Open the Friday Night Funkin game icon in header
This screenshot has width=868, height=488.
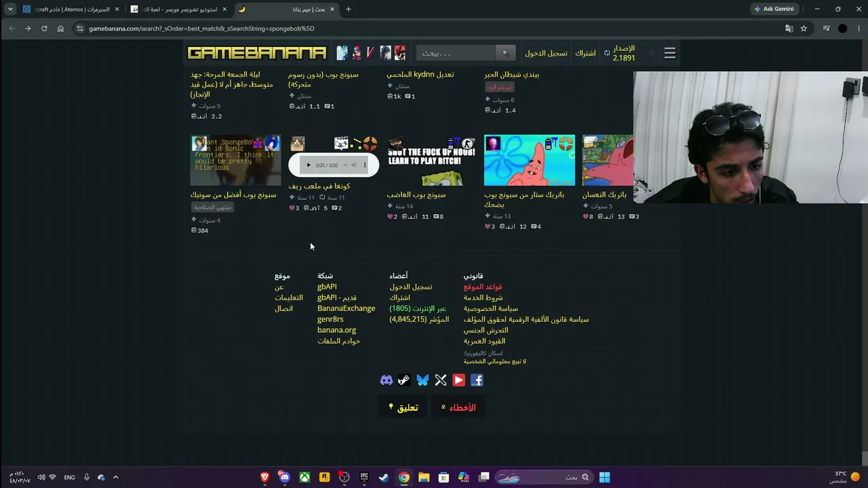coord(357,53)
